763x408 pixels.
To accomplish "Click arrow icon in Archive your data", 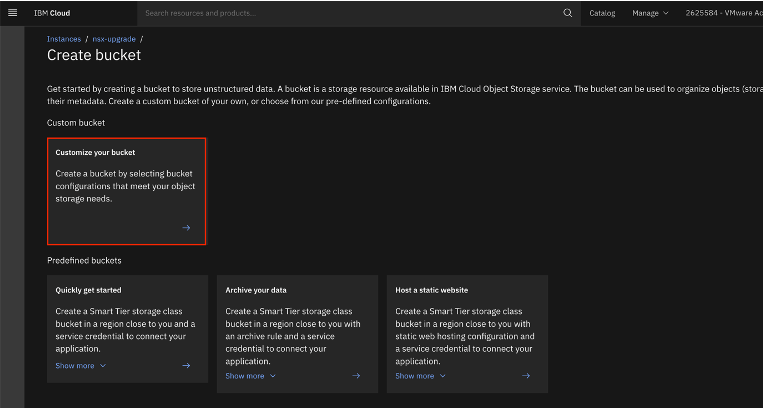I will [356, 376].
